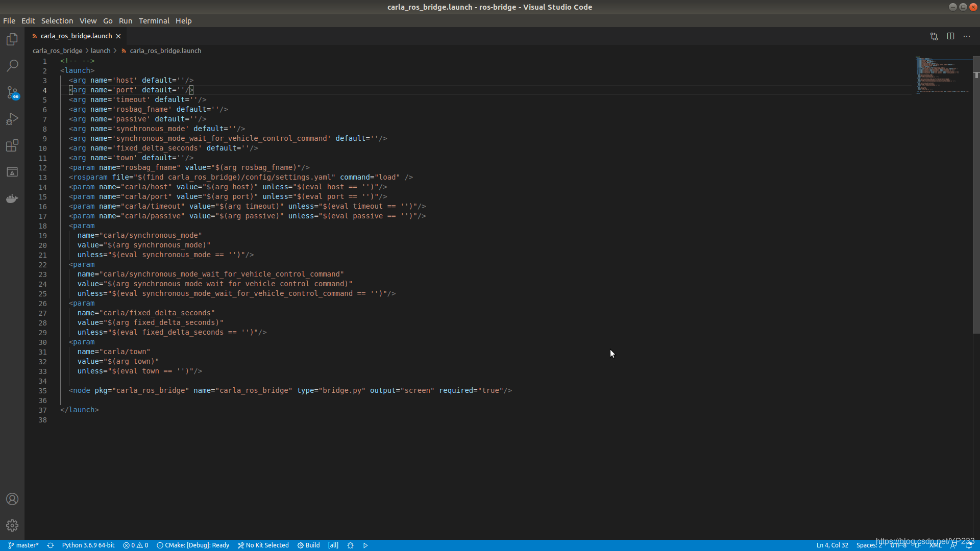Image resolution: width=980 pixels, height=551 pixels.
Task: Click the synchronize changes icon in status bar
Action: tap(51, 545)
